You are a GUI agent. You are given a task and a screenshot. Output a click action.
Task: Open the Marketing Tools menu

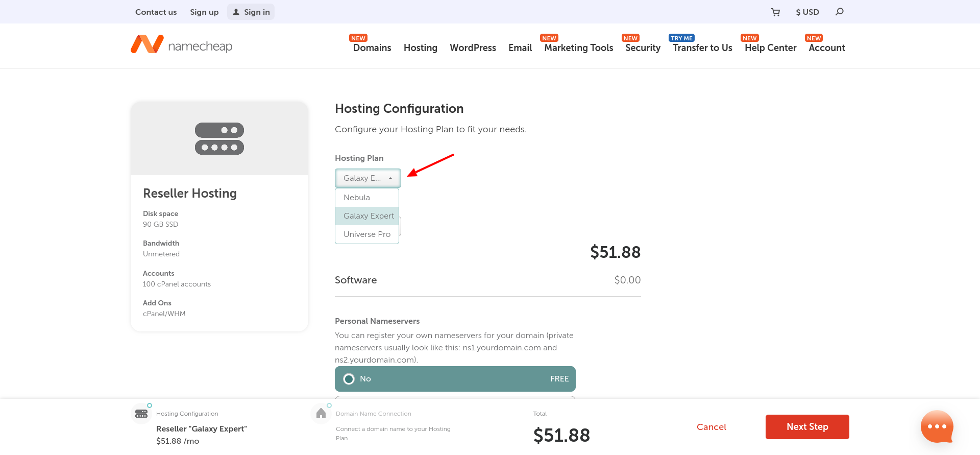pos(579,48)
